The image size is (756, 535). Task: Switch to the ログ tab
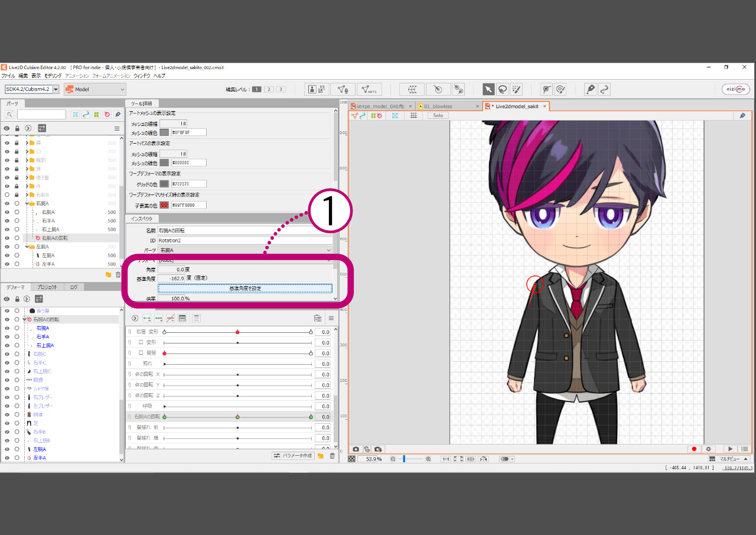click(x=74, y=287)
